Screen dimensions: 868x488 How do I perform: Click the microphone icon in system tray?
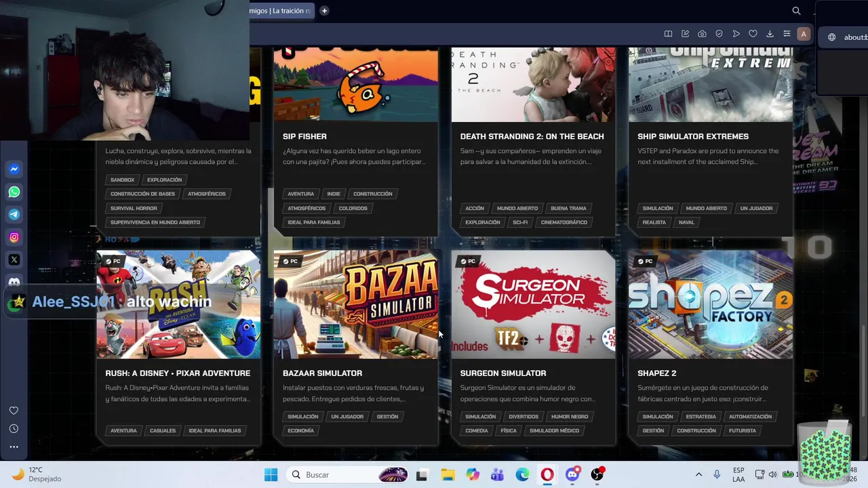pyautogui.click(x=717, y=474)
